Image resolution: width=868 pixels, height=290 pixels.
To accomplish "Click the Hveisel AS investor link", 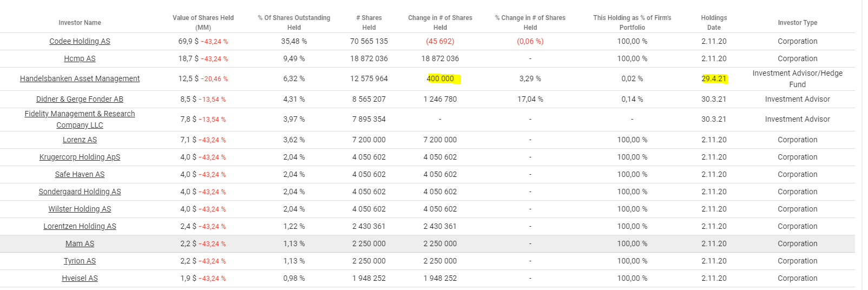I will pyautogui.click(x=80, y=278).
